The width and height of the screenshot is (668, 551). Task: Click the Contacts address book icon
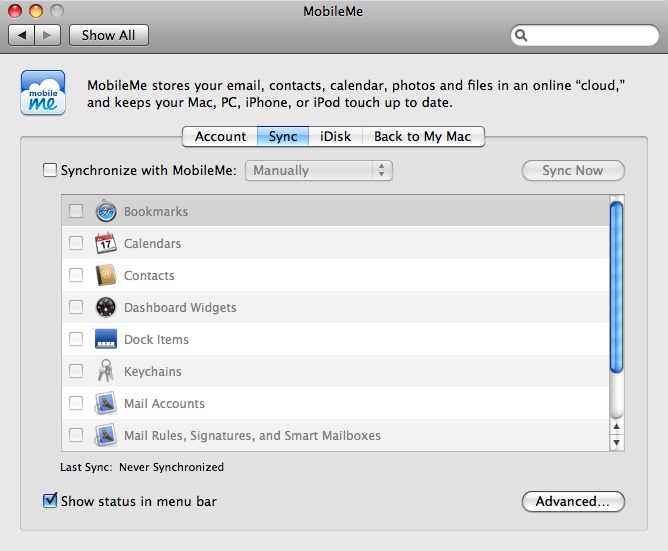point(106,275)
